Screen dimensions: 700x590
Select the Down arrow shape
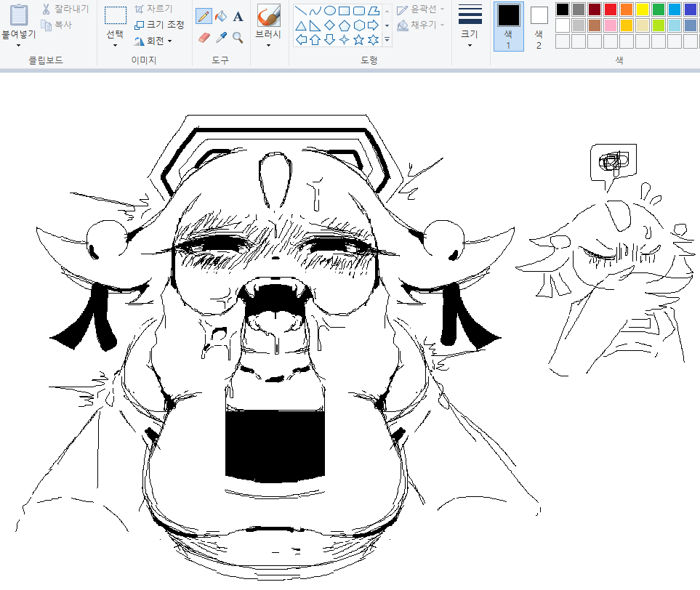tap(330, 40)
